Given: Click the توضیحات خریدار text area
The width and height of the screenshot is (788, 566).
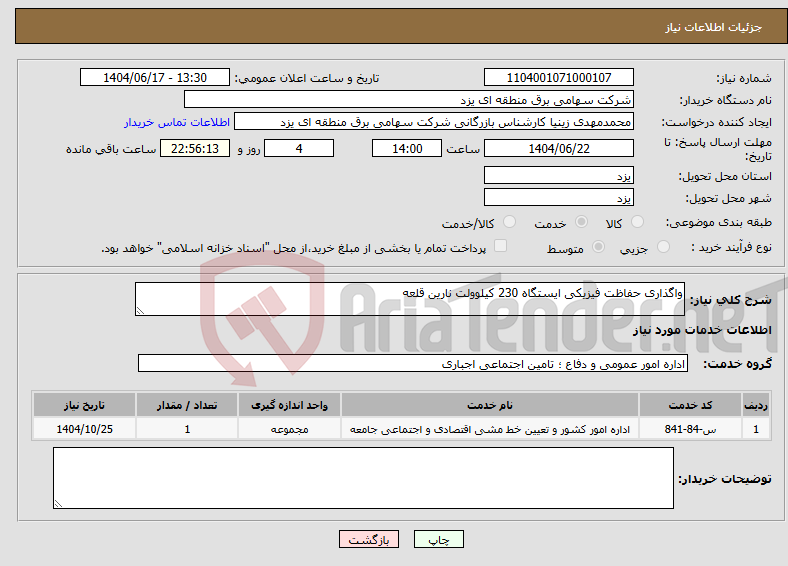Looking at the screenshot, I should (x=363, y=478).
